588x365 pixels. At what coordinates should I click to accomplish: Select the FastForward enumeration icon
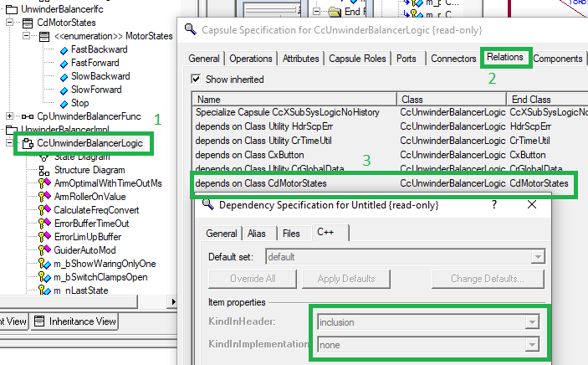click(x=64, y=64)
